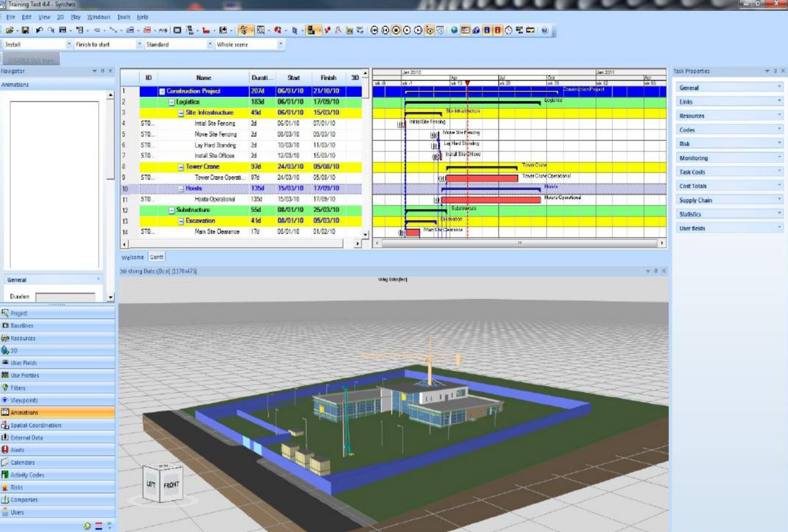Expand the Resources section in Task Properties

730,116
